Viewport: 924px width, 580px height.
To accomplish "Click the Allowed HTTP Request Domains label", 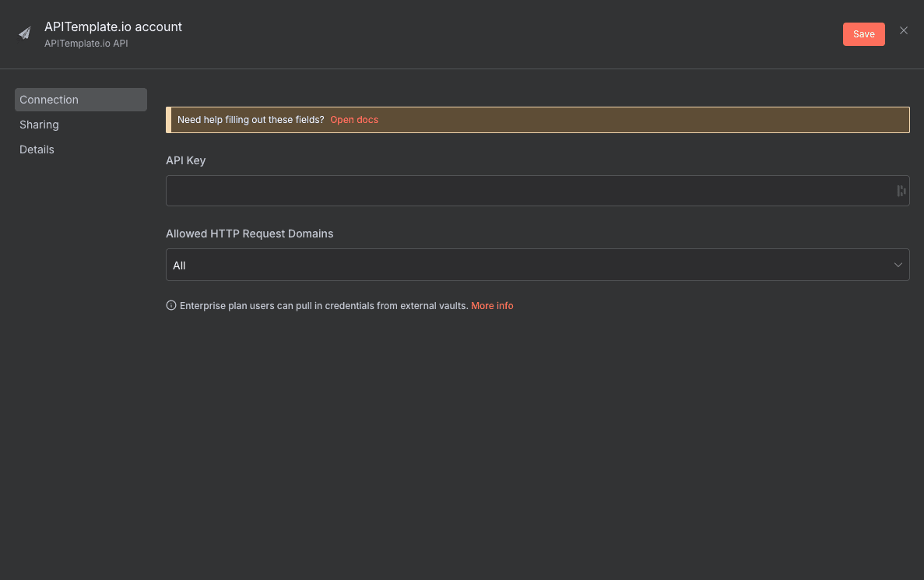I will (249, 233).
